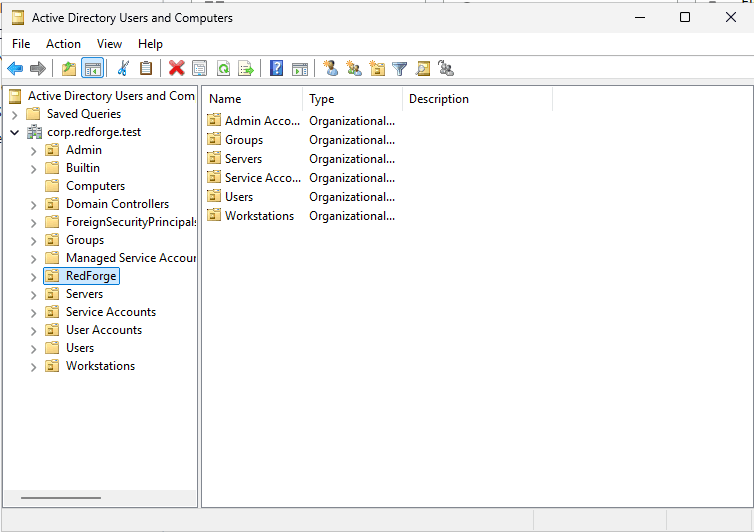
Task: Click the corp.redforge.test domain icon
Action: (34, 132)
